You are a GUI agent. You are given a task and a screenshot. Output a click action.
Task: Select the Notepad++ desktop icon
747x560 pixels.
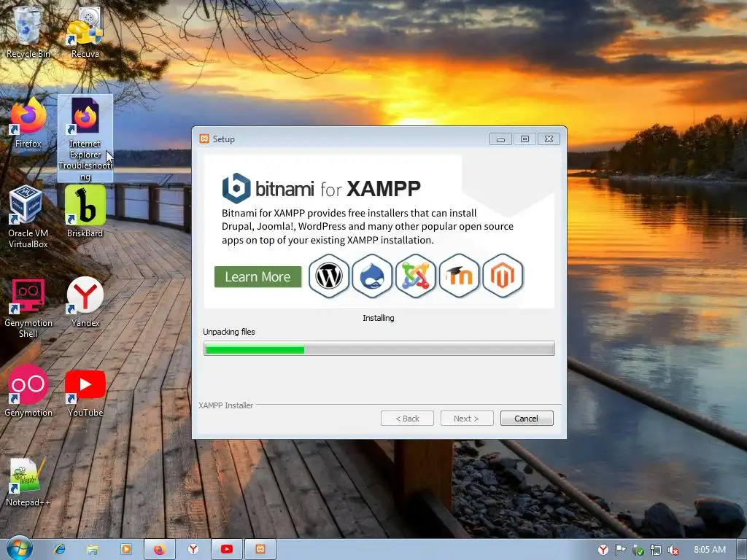click(x=28, y=482)
